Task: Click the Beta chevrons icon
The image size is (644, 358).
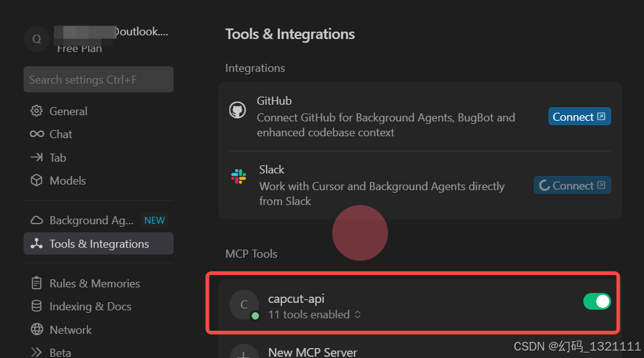Action: tap(37, 352)
